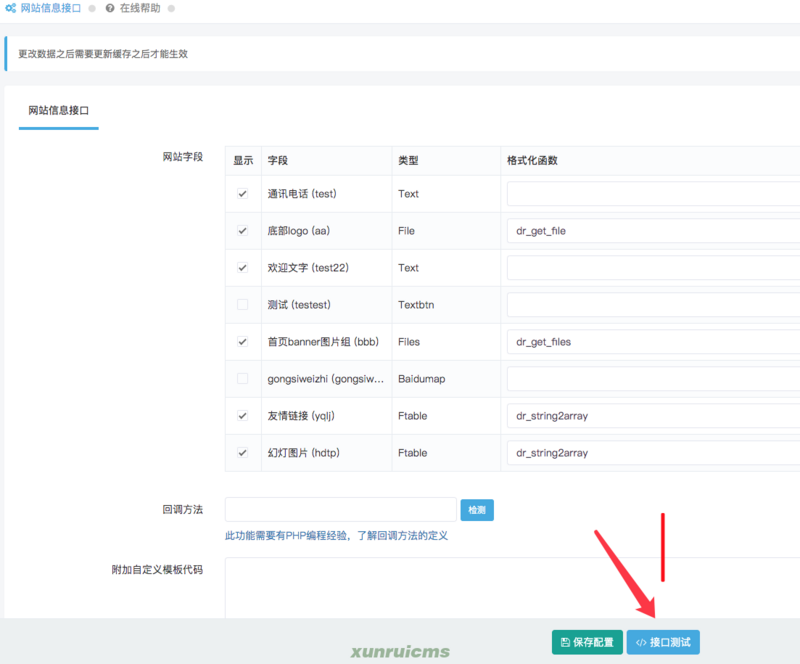The width and height of the screenshot is (800, 664).
Task: Click the 首页banner图片组 (bbb) field name
Action: coord(323,342)
